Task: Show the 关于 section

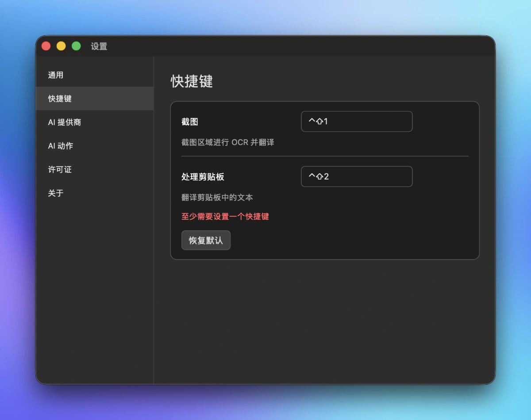Action: (x=56, y=193)
